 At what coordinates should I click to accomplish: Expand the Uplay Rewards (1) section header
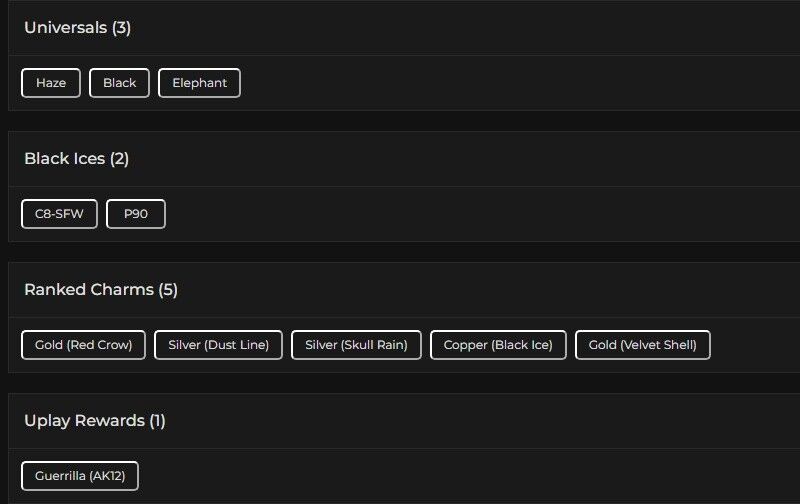click(x=94, y=421)
